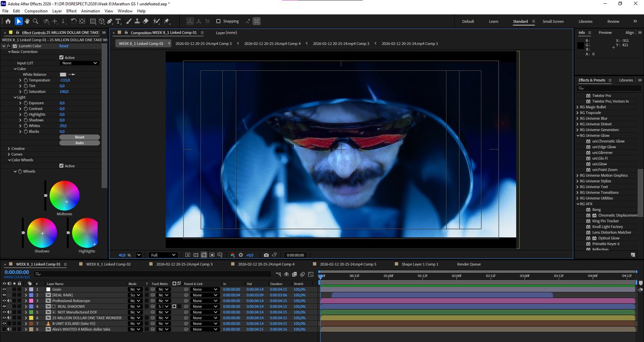The width and height of the screenshot is (644, 342).
Task: Click the Auto button in Lumetri Color
Action: 79,143
